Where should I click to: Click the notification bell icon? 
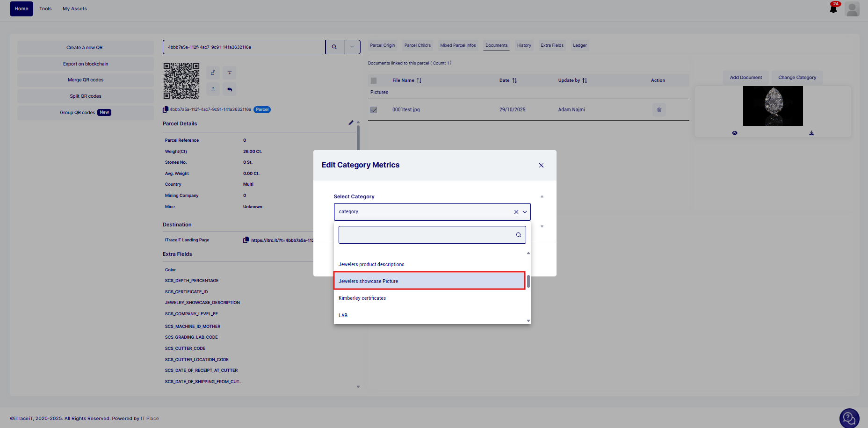(833, 9)
